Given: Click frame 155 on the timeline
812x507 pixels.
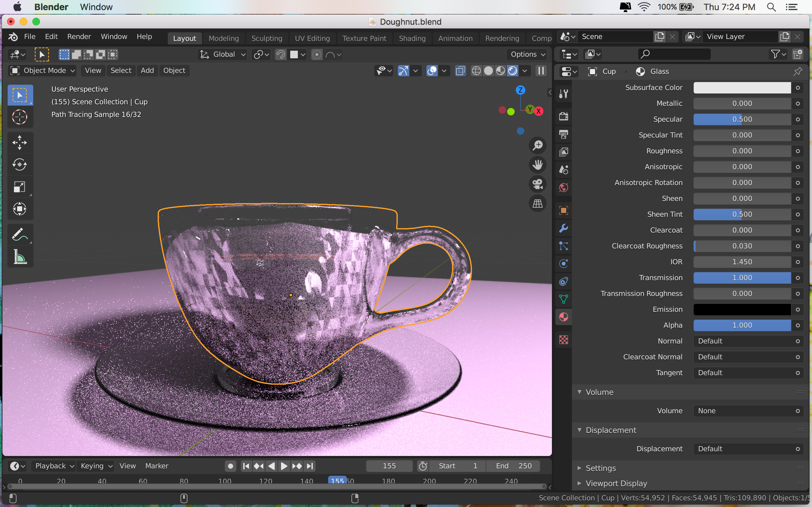Looking at the screenshot, I should point(337,481).
